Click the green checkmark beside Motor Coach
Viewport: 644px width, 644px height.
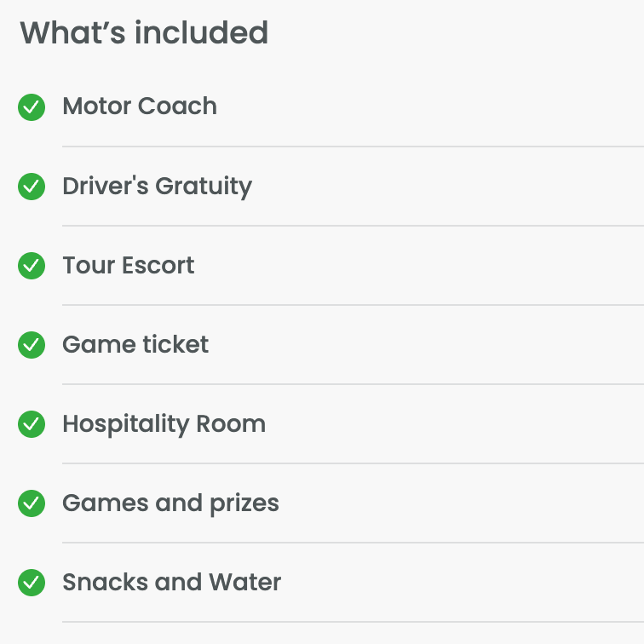(32, 107)
